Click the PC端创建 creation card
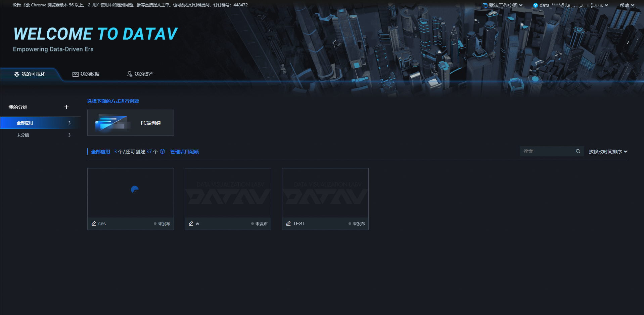The image size is (644, 315). [131, 123]
